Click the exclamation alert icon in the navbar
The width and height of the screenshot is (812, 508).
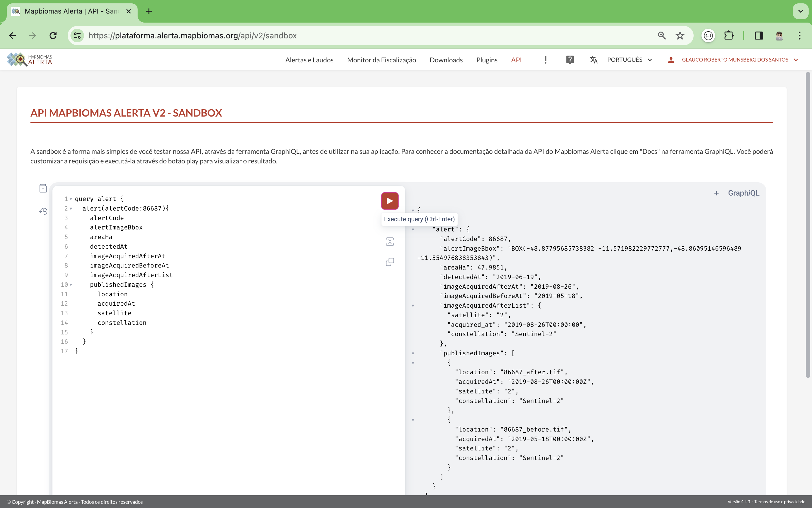tap(546, 60)
